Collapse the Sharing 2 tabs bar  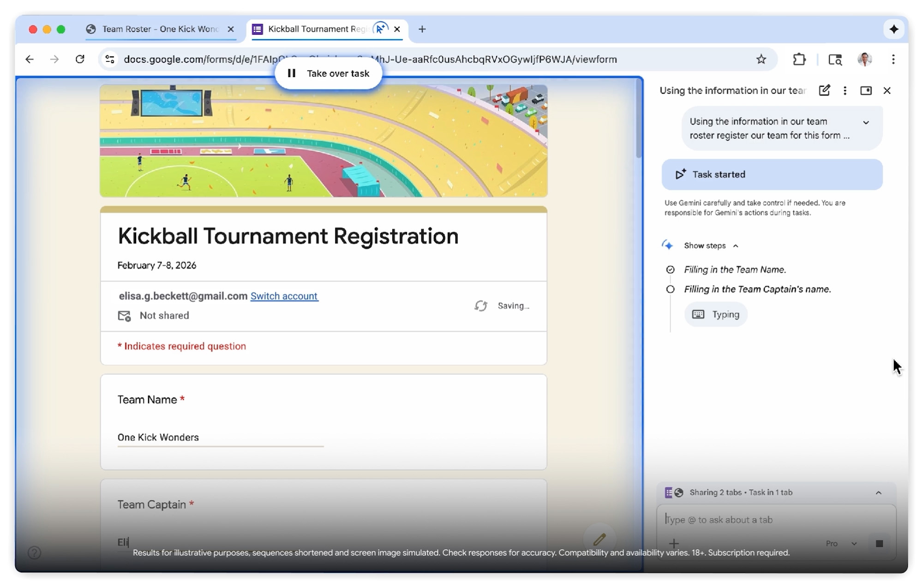click(878, 492)
